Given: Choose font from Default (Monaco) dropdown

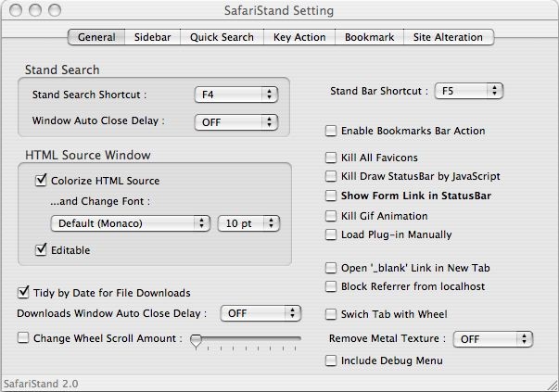Looking at the screenshot, I should [131, 223].
